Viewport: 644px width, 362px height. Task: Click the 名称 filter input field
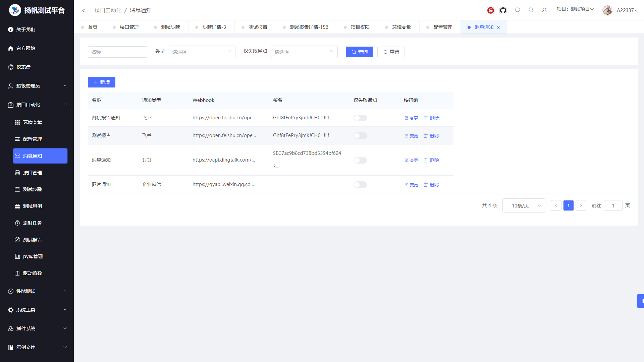pyautogui.click(x=117, y=52)
